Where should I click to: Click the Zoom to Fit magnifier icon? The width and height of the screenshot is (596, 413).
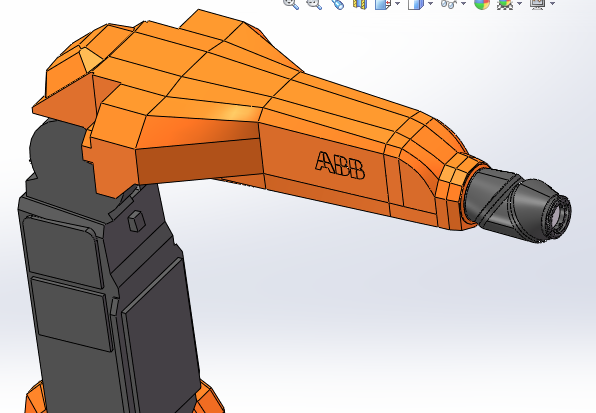[x=291, y=3]
